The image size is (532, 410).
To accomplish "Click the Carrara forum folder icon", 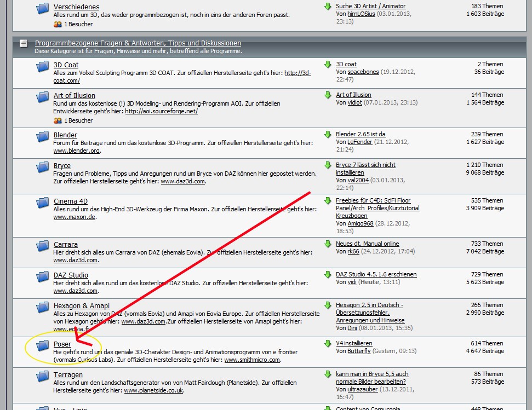I will point(42,246).
